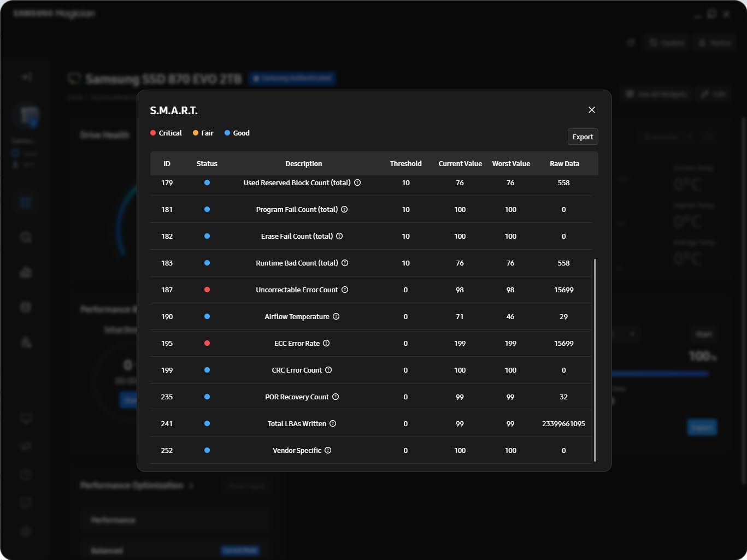Screen dimensions: 747x560
Task: Click critical status dot on ID 187 row
Action: 207,290
